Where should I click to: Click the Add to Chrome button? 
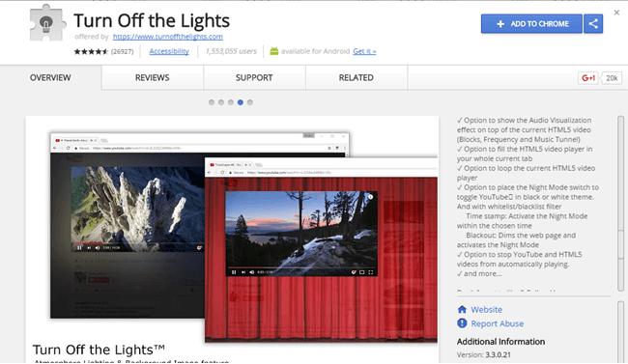pyautogui.click(x=531, y=23)
